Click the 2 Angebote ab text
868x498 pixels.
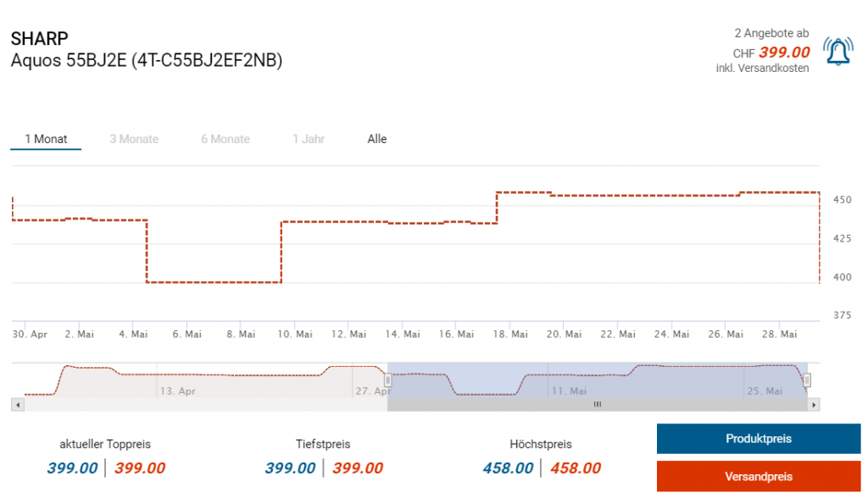(x=771, y=33)
